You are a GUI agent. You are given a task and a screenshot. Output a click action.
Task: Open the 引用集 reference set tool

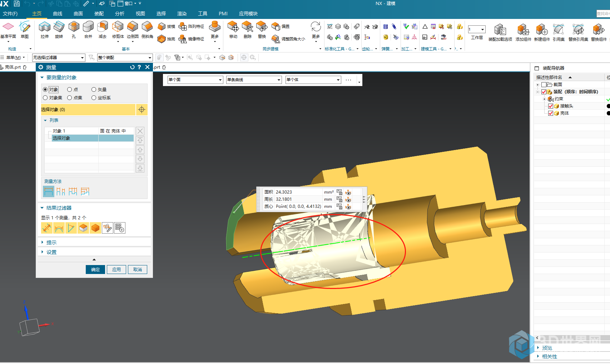tap(559, 33)
